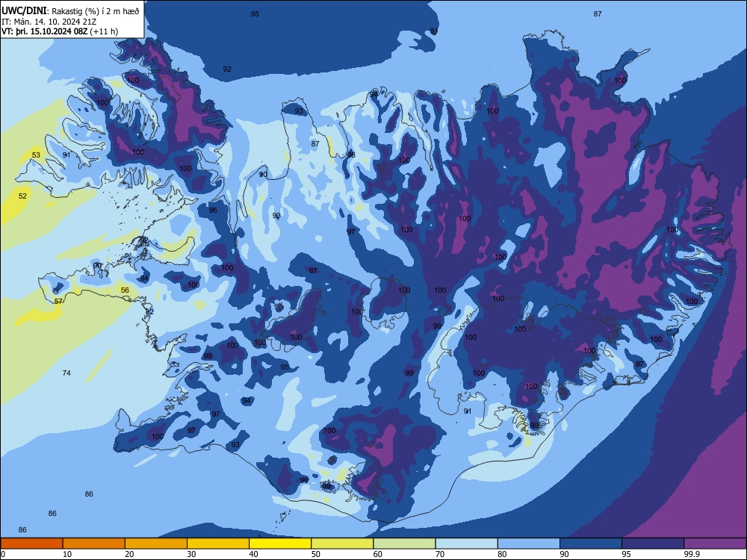The width and height of the screenshot is (747, 560).
Task: Click the orange 10–20 legend swatch
Action: 94,544
